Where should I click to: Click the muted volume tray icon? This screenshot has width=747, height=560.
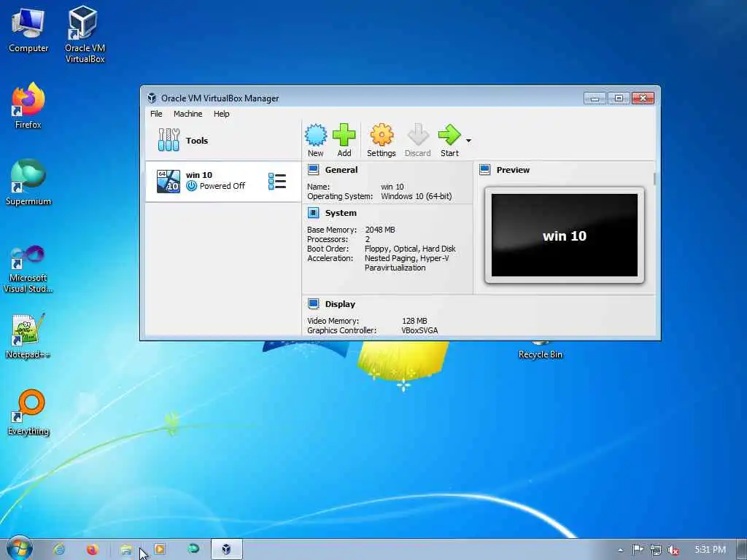[673, 551]
